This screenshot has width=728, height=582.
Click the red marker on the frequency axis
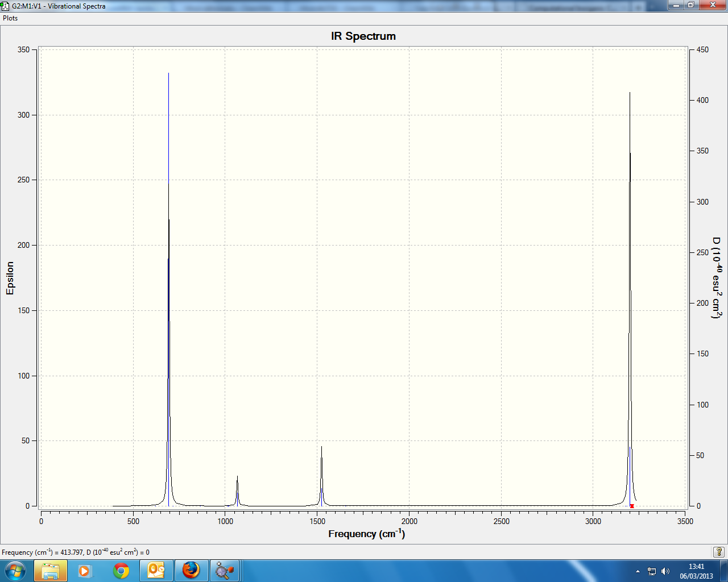point(632,506)
